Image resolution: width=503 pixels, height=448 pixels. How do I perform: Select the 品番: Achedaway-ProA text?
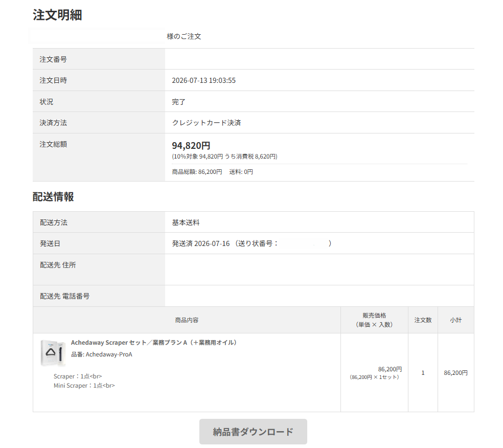tap(102, 354)
